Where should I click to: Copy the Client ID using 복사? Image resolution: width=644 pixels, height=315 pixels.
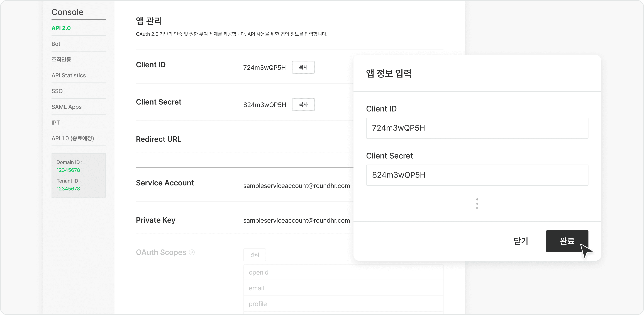(x=303, y=67)
